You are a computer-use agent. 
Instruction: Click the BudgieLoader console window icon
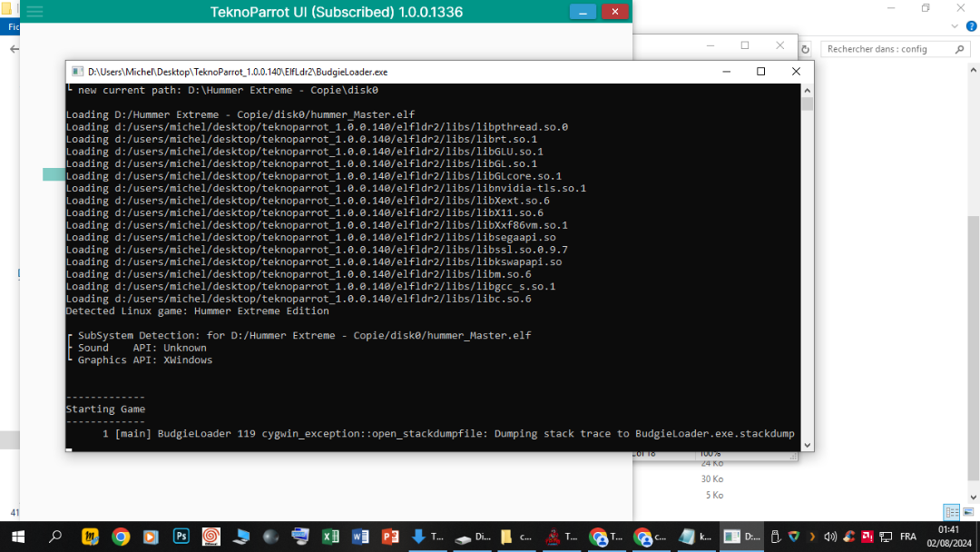[76, 72]
